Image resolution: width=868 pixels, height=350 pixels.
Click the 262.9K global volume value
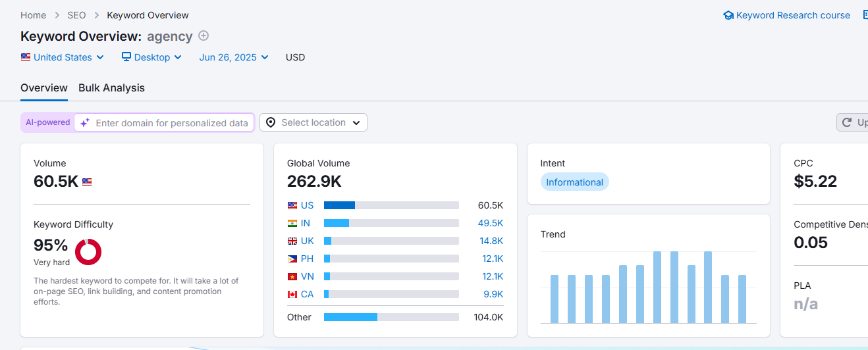(314, 182)
